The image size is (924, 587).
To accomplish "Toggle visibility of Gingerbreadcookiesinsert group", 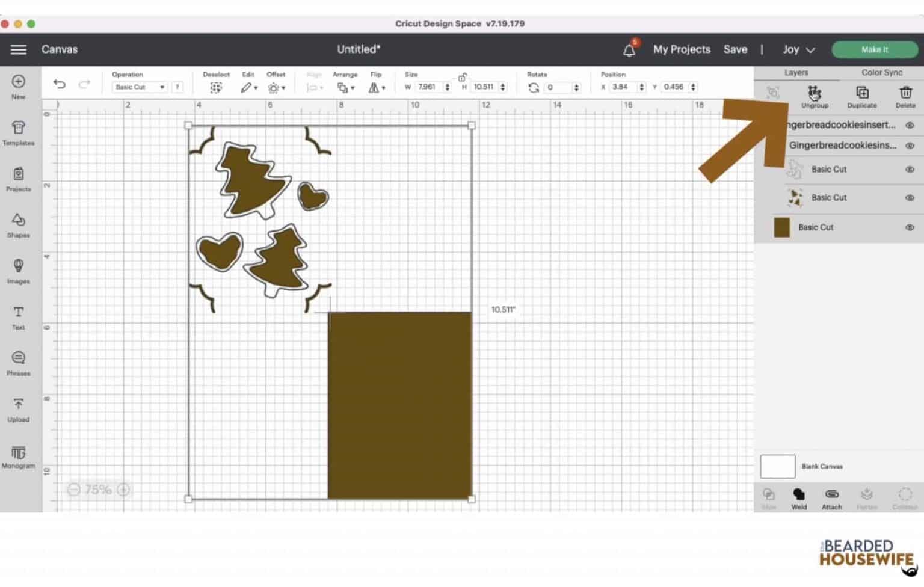I will [x=910, y=125].
